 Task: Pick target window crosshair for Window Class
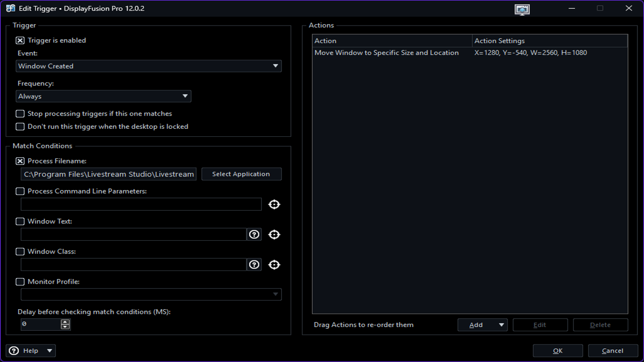point(274,264)
